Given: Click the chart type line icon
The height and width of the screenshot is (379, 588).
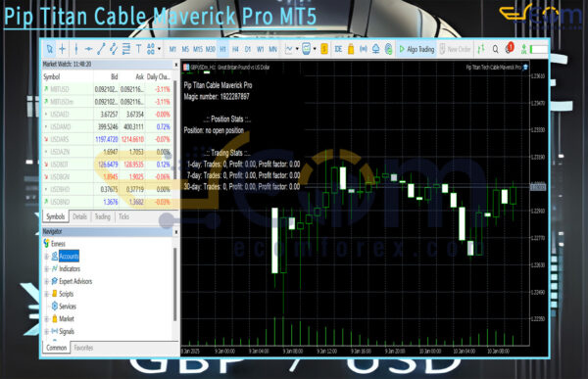Looking at the screenshot, I should coord(289,49).
